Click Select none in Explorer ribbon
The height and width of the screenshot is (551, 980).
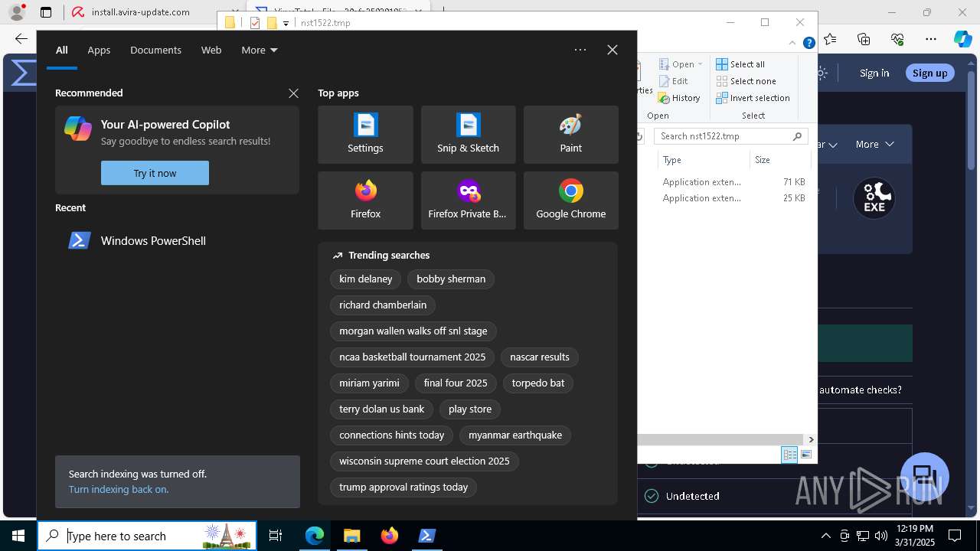[x=746, y=81]
